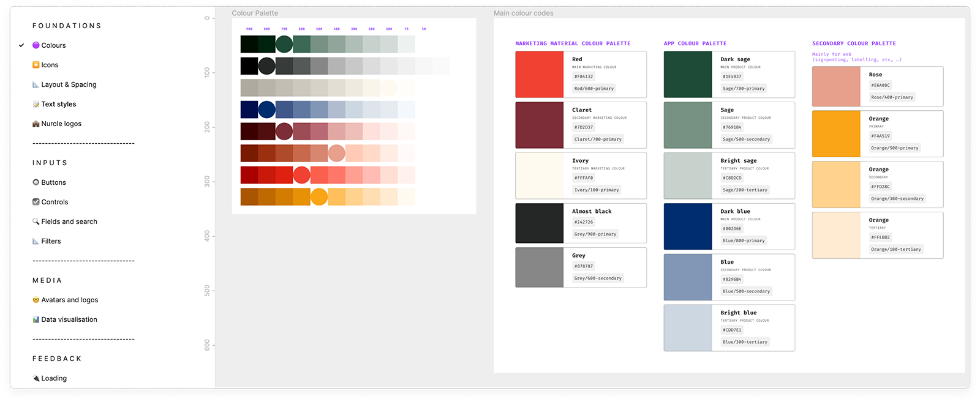Click the ruler icon next to Layout & Spacing
The height and width of the screenshot is (402, 980).
36,84
